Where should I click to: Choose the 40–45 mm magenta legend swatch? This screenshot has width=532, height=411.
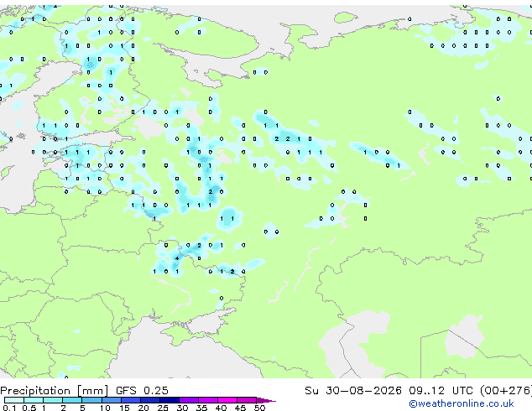(227, 400)
